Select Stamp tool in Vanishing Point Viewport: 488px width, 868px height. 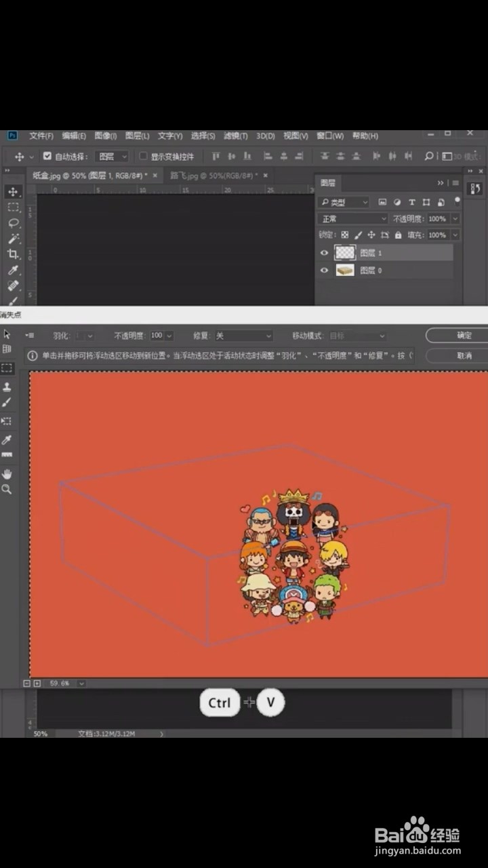coord(7,387)
